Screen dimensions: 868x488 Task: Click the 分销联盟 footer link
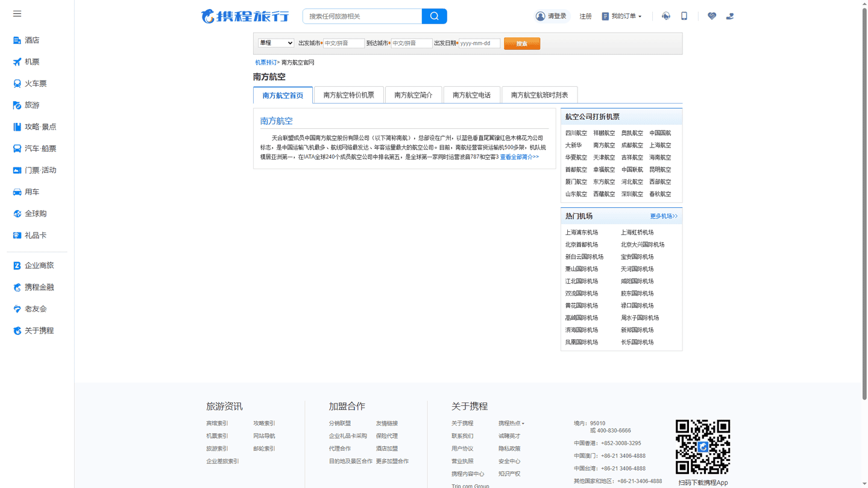click(x=340, y=424)
